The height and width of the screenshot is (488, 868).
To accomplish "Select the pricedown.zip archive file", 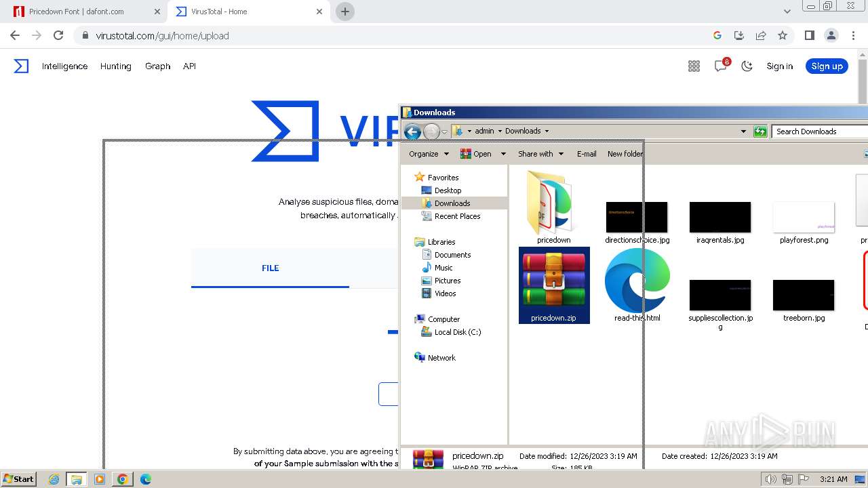I will tap(554, 285).
